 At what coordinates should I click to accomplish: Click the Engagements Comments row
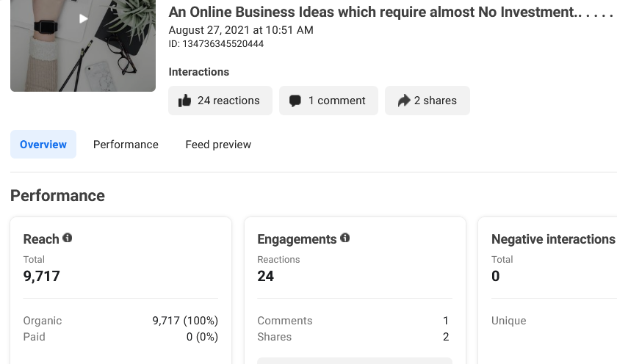pos(353,321)
